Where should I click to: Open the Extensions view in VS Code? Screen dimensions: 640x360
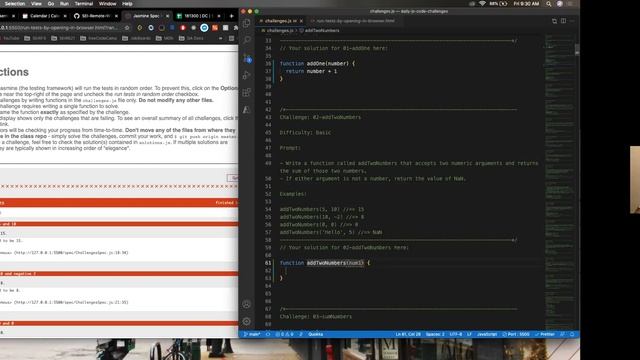pyautogui.click(x=247, y=92)
